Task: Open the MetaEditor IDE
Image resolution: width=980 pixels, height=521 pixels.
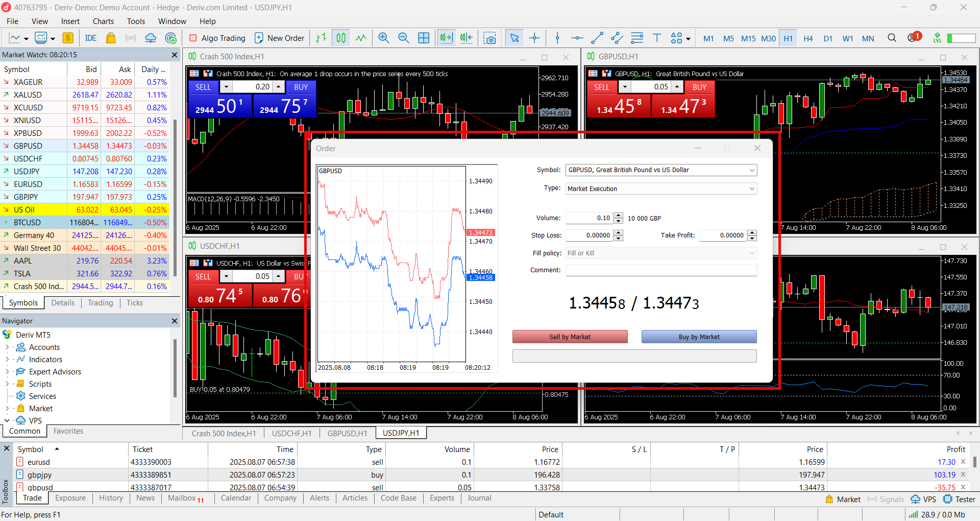Action: (91, 38)
